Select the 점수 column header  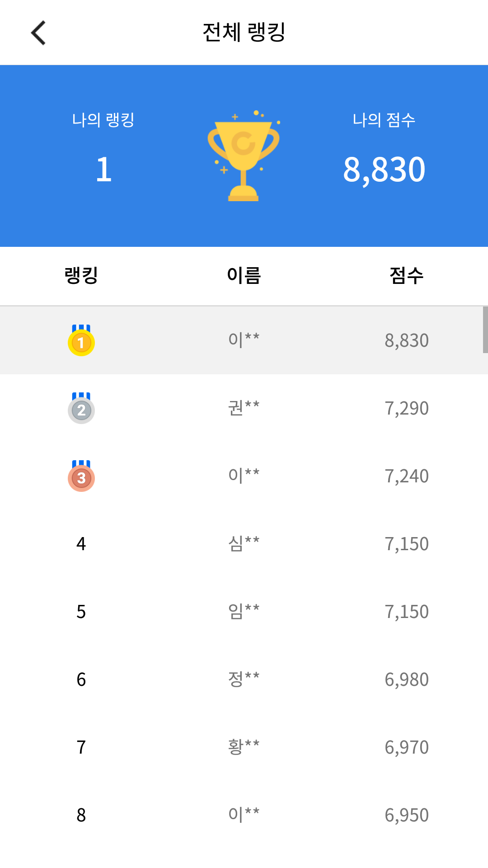406,275
